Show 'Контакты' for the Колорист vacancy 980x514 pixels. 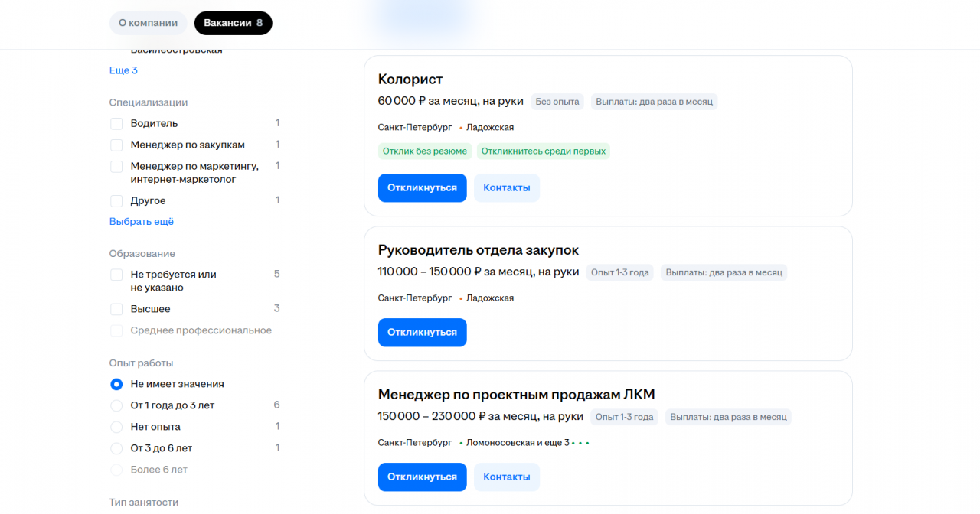tap(506, 188)
